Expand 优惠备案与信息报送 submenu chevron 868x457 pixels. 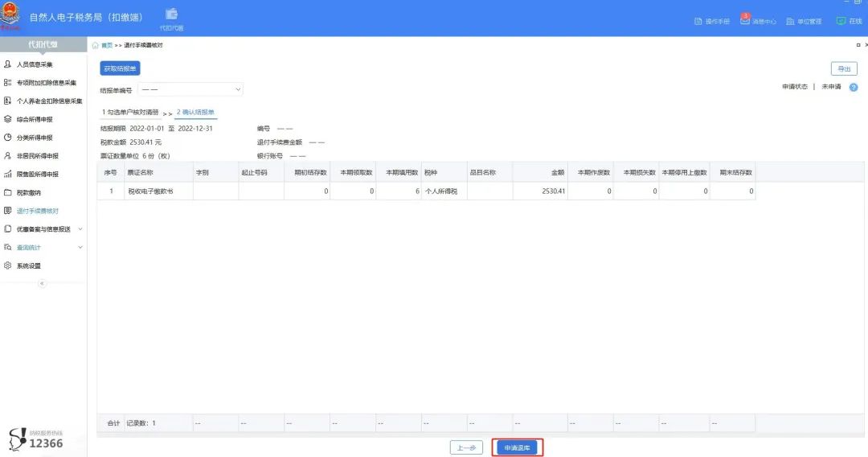[x=80, y=228]
